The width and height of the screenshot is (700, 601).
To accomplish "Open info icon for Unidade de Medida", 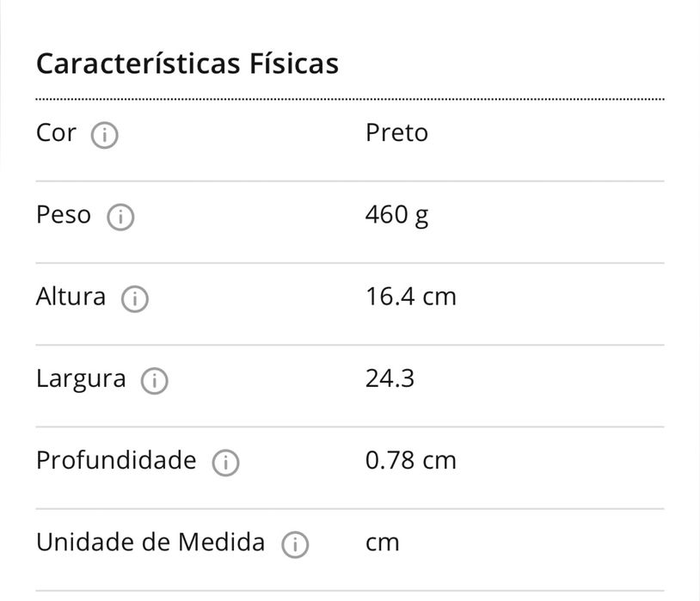I will [x=295, y=544].
